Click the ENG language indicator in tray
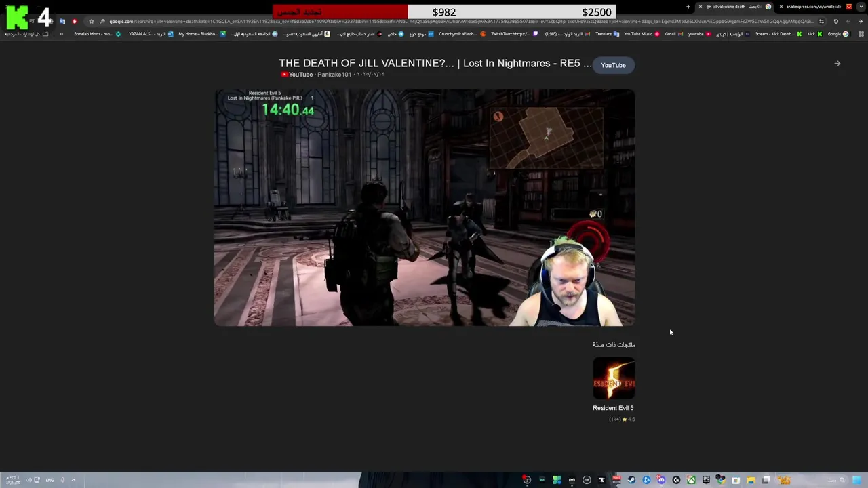The width and height of the screenshot is (868, 488). [50, 480]
